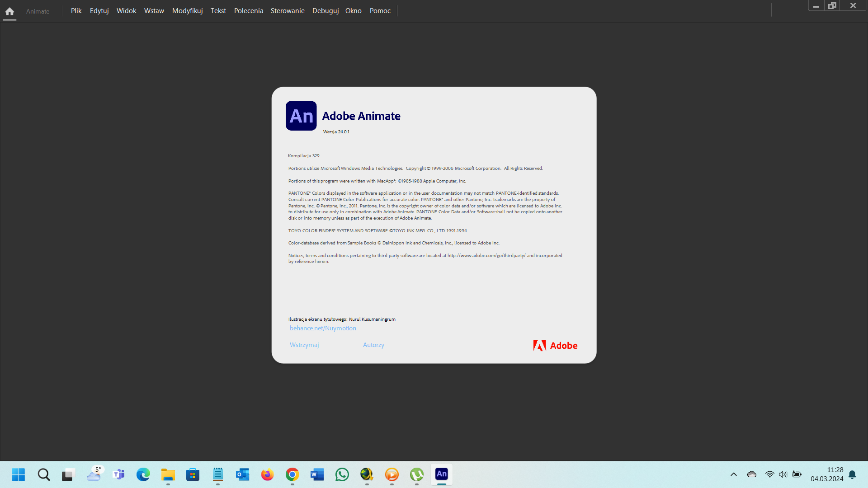Open the Pomoc menu
The height and width of the screenshot is (488, 868).
(380, 11)
